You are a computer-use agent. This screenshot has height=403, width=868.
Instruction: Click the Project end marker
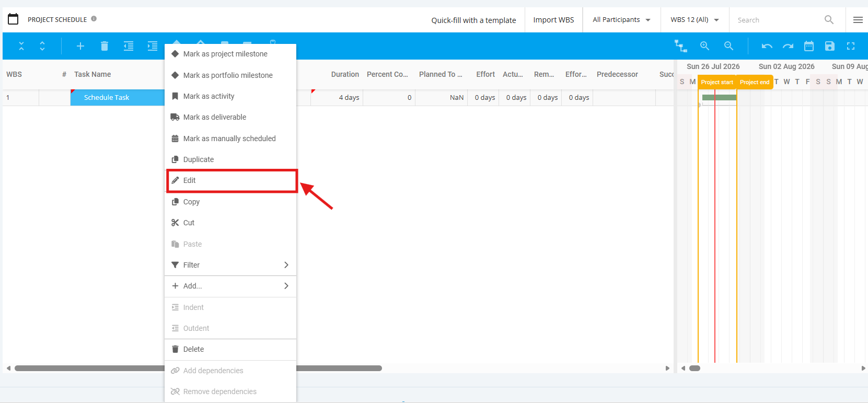[755, 82]
